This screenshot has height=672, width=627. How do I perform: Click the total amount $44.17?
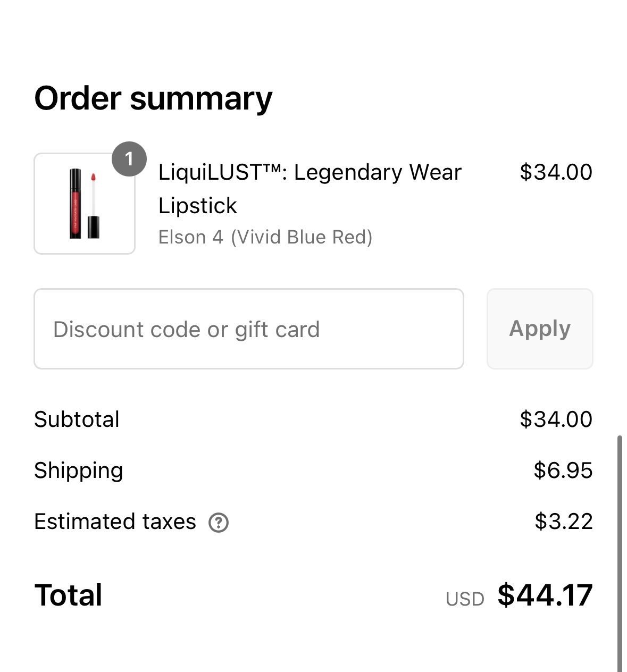click(545, 595)
